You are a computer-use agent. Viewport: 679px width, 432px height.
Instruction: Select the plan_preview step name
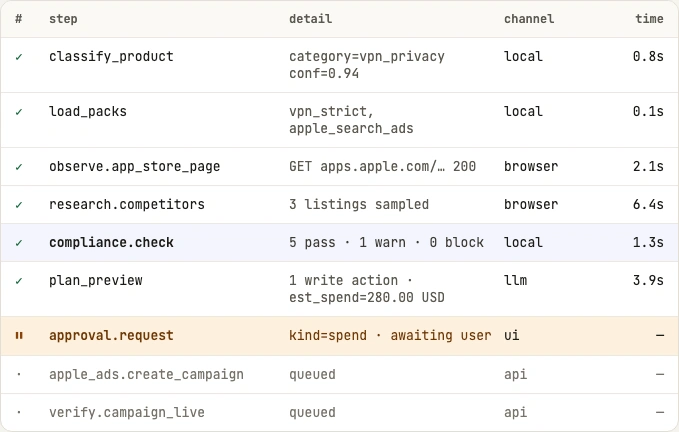point(96,280)
